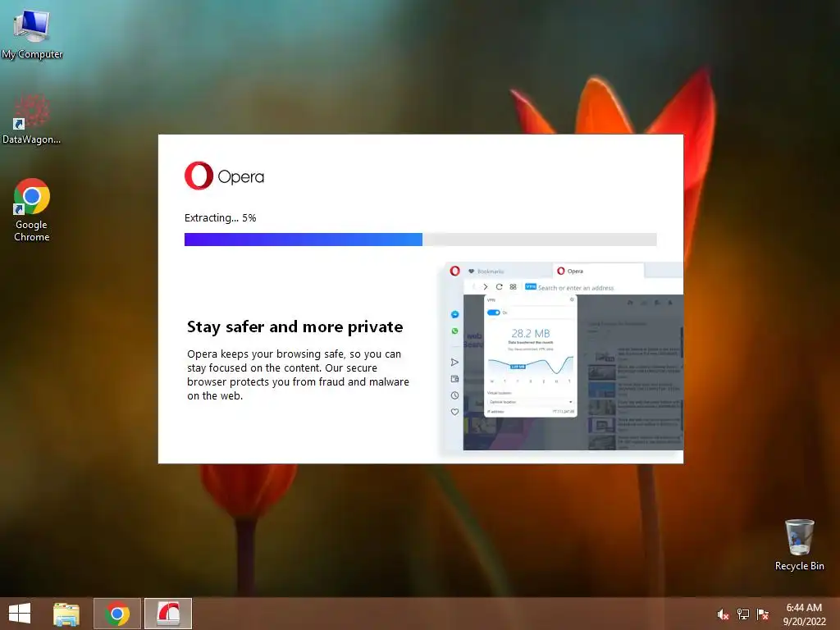Switch to Chrome in the taskbar

tap(117, 614)
